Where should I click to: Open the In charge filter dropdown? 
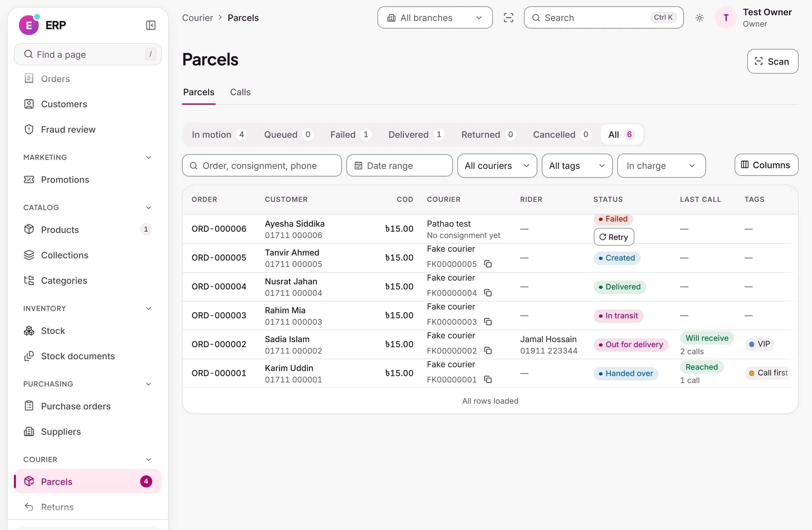tap(661, 166)
